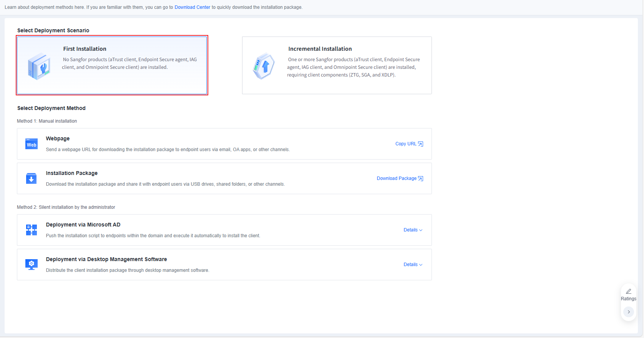Click the external-link icon beside Copy URL
This screenshot has width=644, height=338.
click(x=420, y=144)
